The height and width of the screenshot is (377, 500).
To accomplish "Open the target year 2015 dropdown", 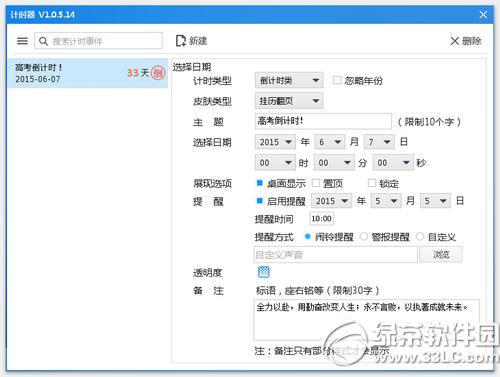I will [275, 142].
